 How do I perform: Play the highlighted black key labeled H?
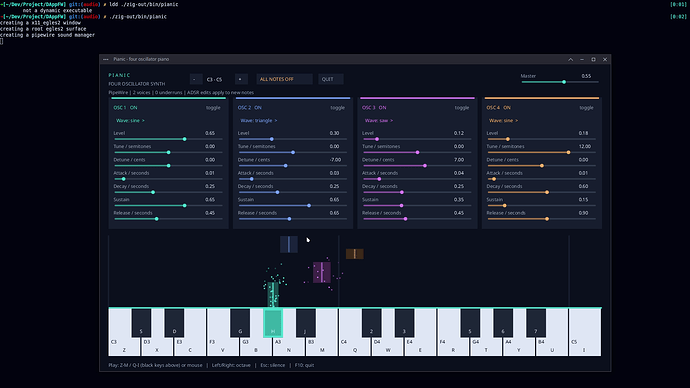273,323
